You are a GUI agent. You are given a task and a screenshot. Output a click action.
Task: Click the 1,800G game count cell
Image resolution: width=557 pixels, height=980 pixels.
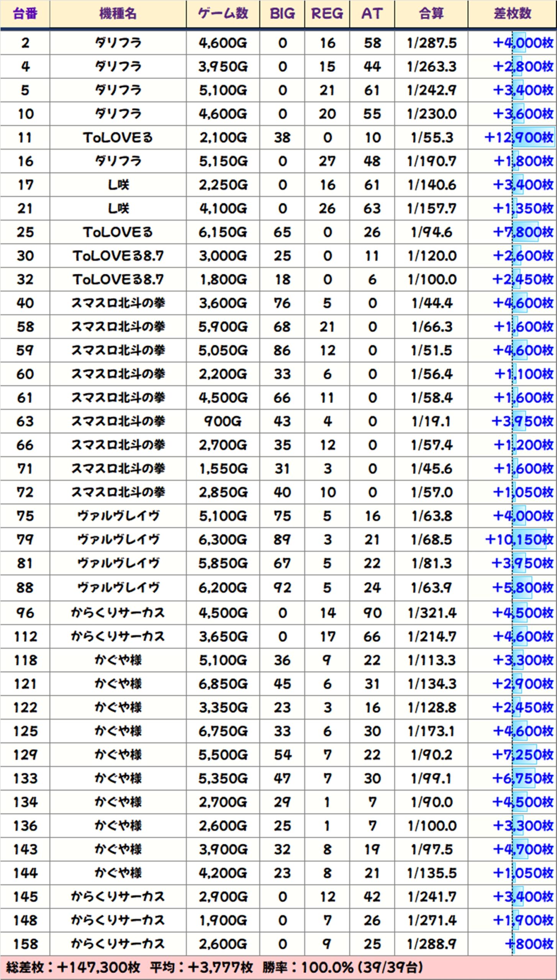tap(223, 279)
